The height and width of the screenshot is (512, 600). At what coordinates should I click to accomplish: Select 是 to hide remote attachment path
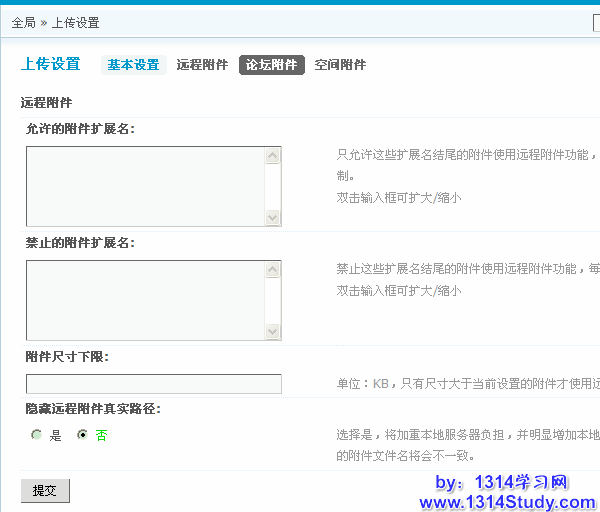(x=37, y=435)
